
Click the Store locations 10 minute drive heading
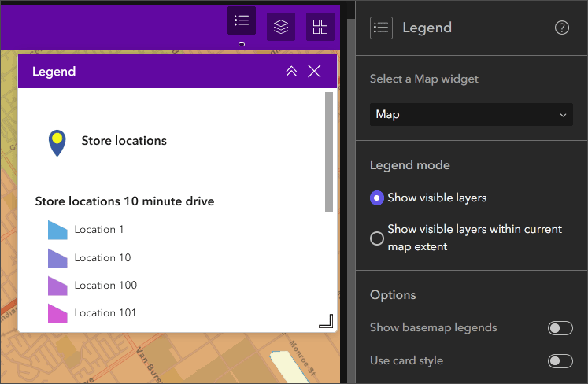pos(124,201)
